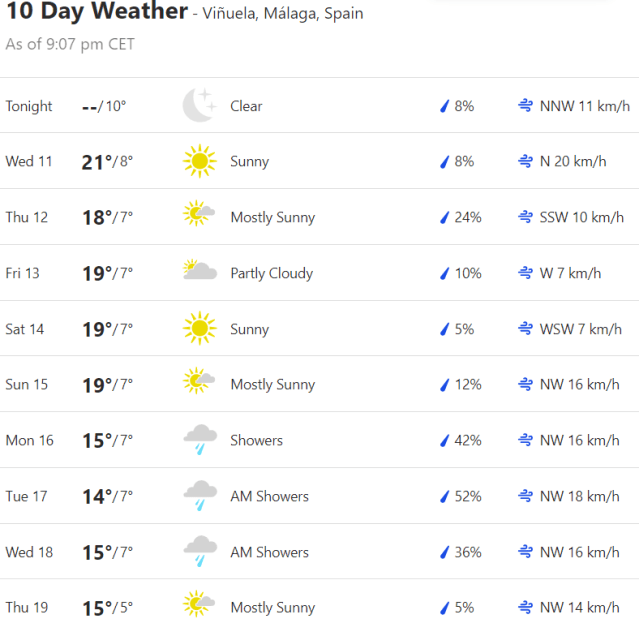Click the raindrop icon beside 52%
The image size is (639, 623).
coord(444,496)
